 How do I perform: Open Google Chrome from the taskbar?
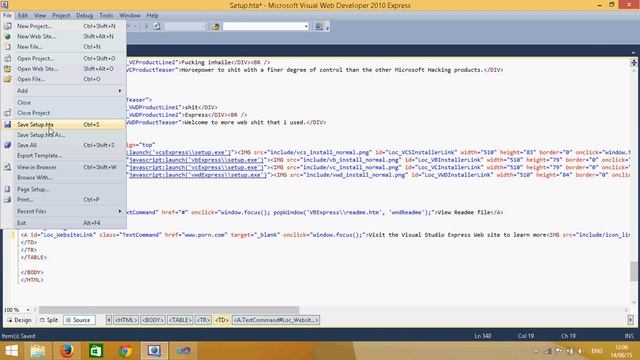click(x=125, y=351)
